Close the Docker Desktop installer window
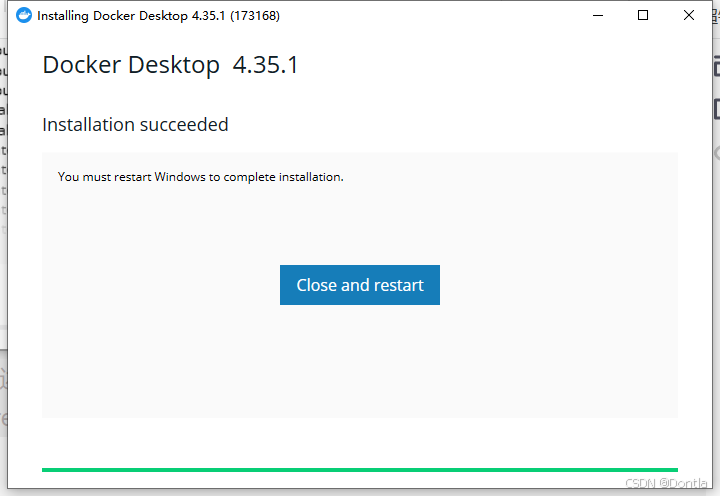This screenshot has height=496, width=720. click(688, 15)
